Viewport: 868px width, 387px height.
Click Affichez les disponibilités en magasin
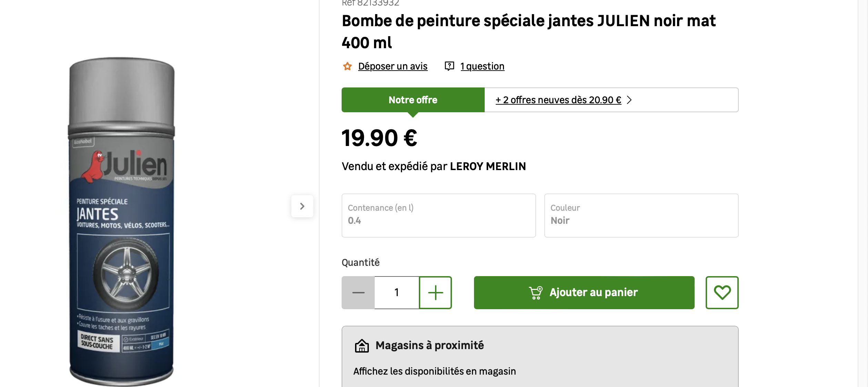(434, 371)
